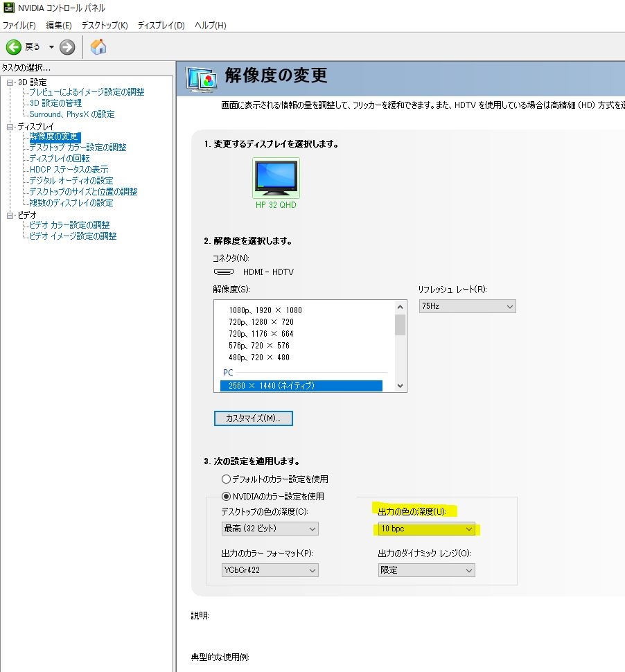Open the 75Hz refresh rate dropdown
The width and height of the screenshot is (625, 672).
pos(467,306)
